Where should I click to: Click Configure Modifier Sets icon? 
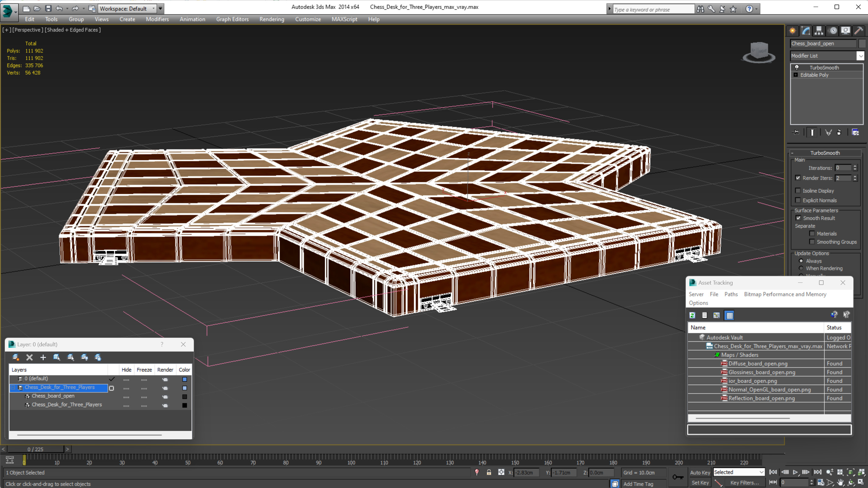(x=856, y=132)
